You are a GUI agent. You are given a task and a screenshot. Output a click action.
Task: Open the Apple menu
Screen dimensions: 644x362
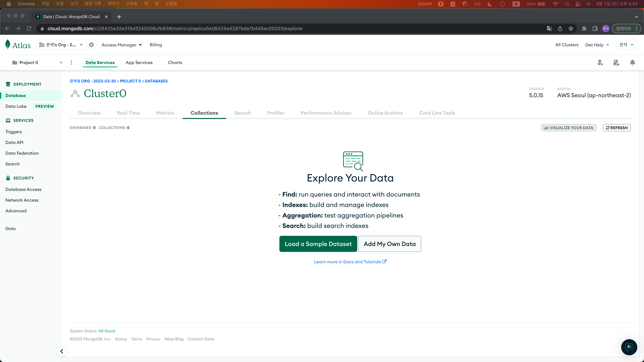9,4
